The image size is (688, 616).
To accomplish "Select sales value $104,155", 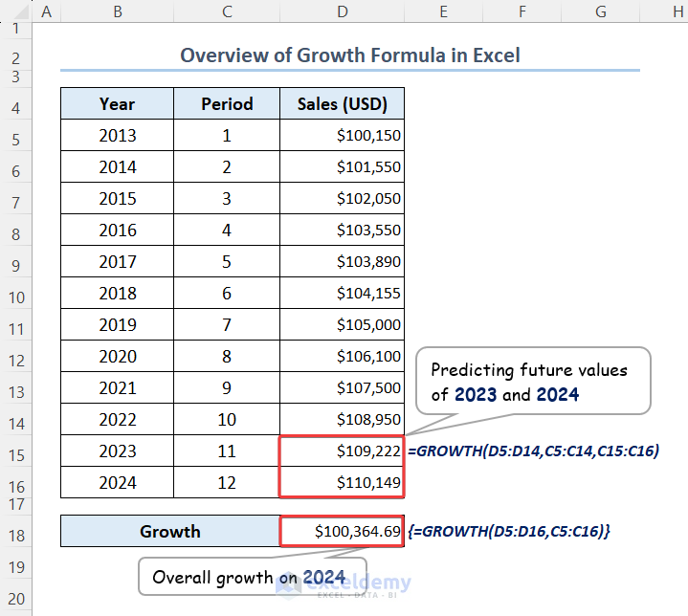I will [343, 293].
